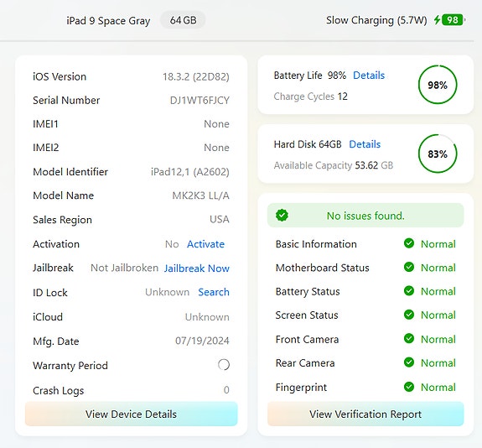The image size is (482, 448).
Task: Click View Device Details button
Action: tap(132, 414)
